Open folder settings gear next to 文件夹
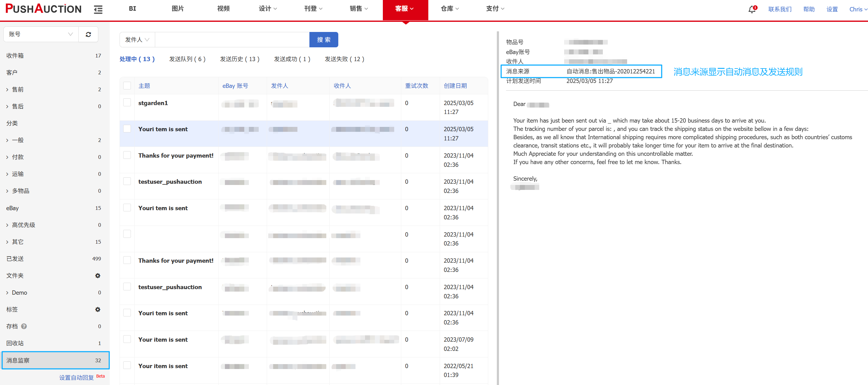 [x=98, y=276]
